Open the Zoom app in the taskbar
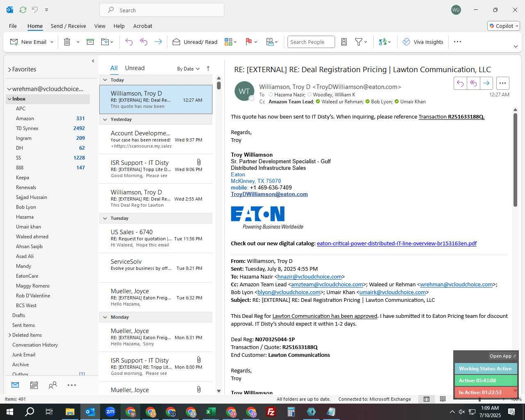The image size is (525, 420). pos(110,412)
